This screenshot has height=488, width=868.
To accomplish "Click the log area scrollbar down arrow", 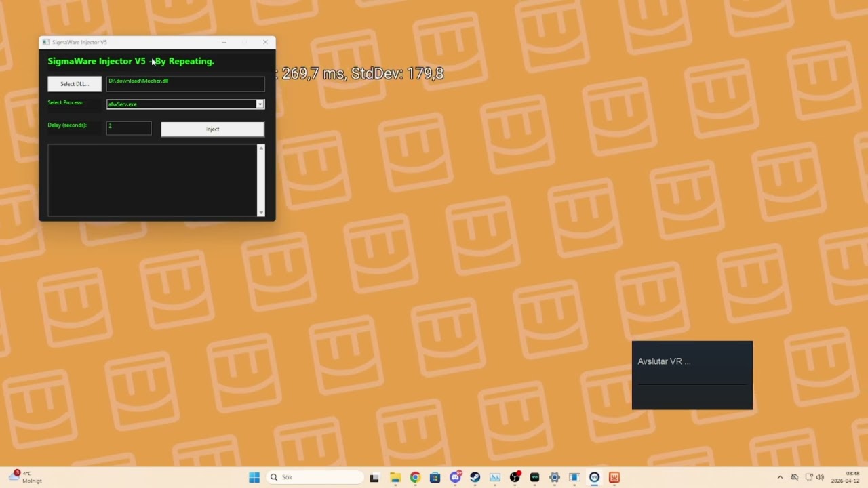I will click(261, 213).
